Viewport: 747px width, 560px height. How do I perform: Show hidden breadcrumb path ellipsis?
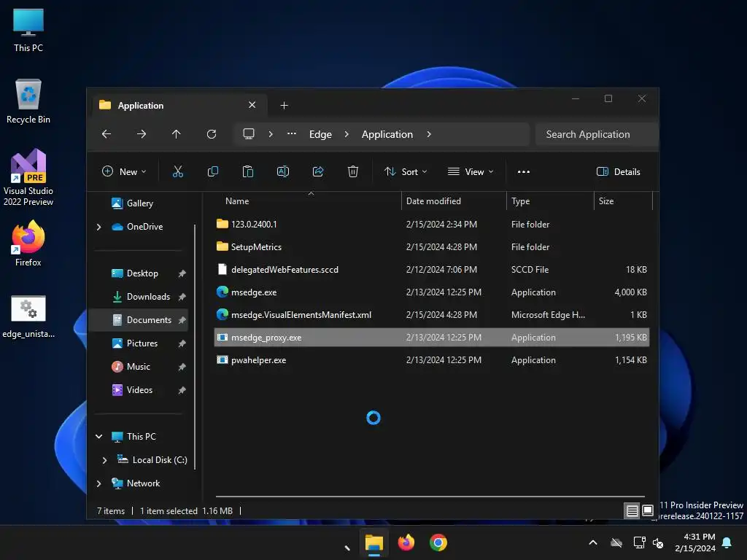(x=292, y=134)
